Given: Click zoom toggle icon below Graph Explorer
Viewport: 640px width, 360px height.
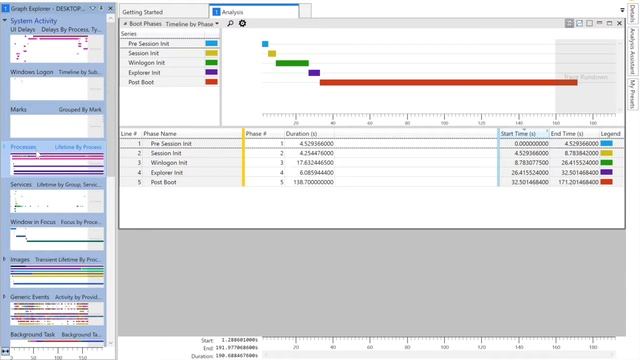Looking at the screenshot, I should click(x=5, y=351).
